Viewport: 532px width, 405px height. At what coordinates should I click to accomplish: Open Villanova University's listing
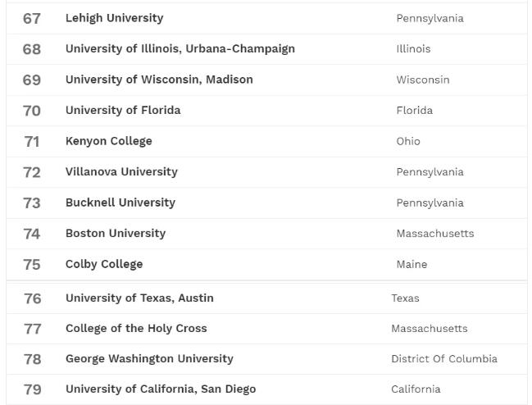point(121,172)
